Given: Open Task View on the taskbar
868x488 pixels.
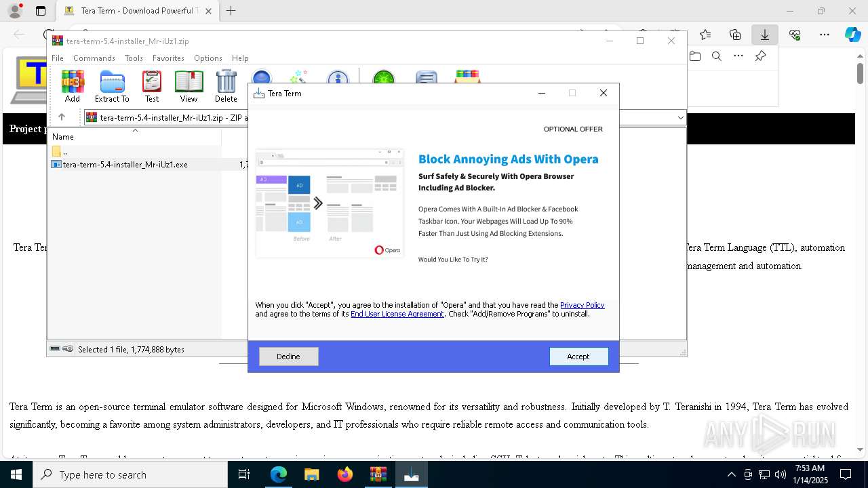Looking at the screenshot, I should [244, 475].
